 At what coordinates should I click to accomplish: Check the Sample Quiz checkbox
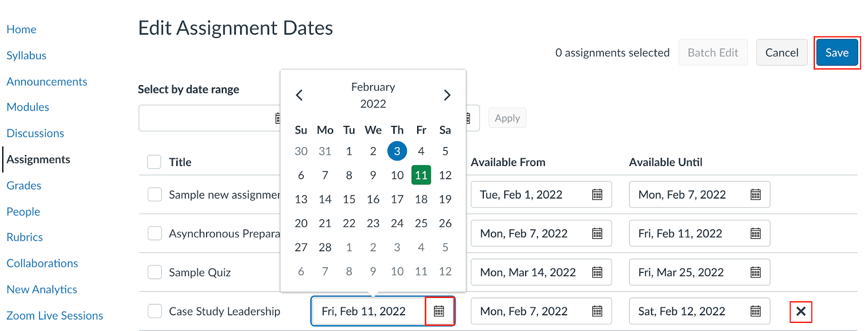point(155,272)
